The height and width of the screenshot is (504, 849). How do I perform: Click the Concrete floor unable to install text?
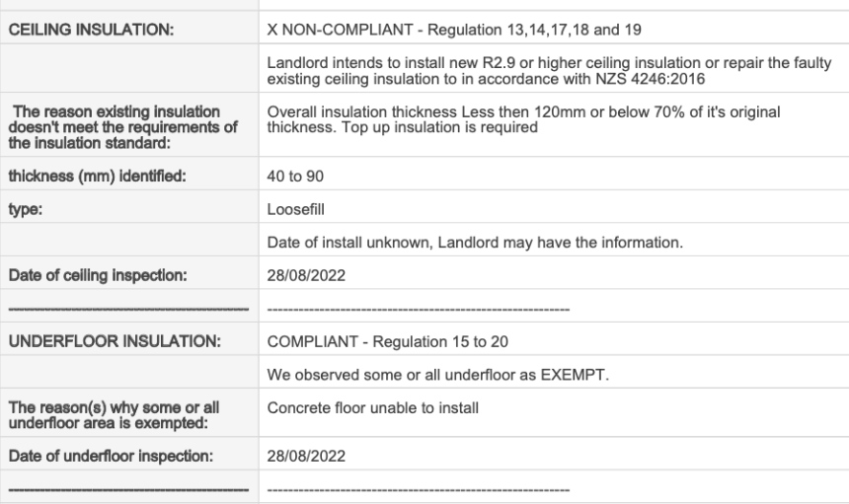tap(372, 407)
